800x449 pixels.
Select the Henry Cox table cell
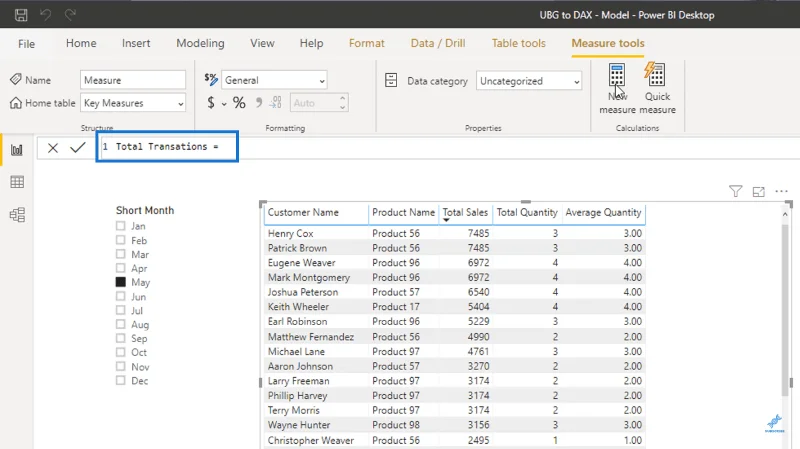click(x=290, y=233)
